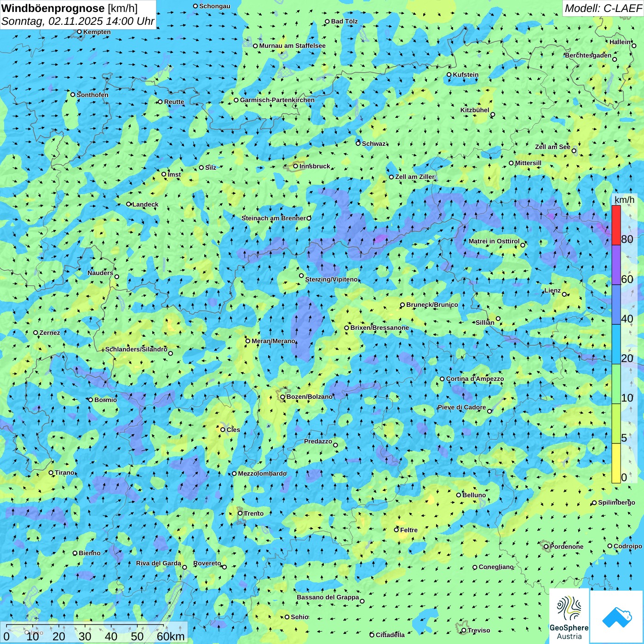Click the "km/h" legend unit heading
Viewport: 644px width, 644px height.
[624, 199]
